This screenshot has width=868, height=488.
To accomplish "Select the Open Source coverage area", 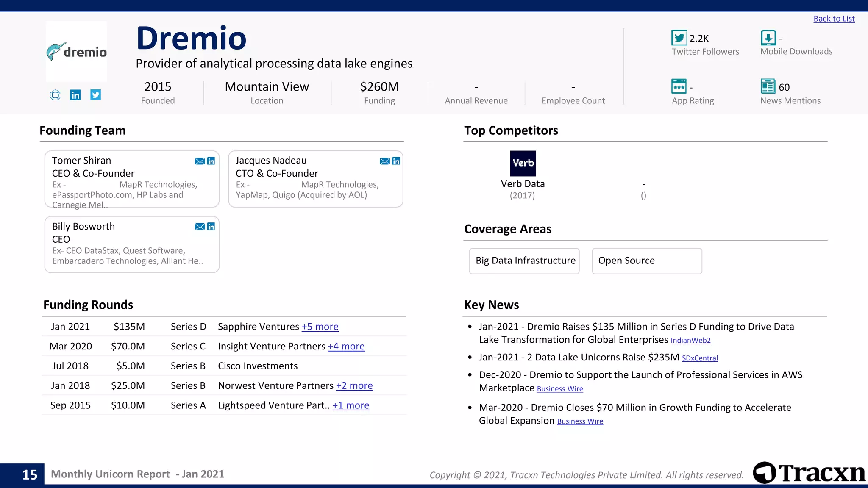I will 647,261.
